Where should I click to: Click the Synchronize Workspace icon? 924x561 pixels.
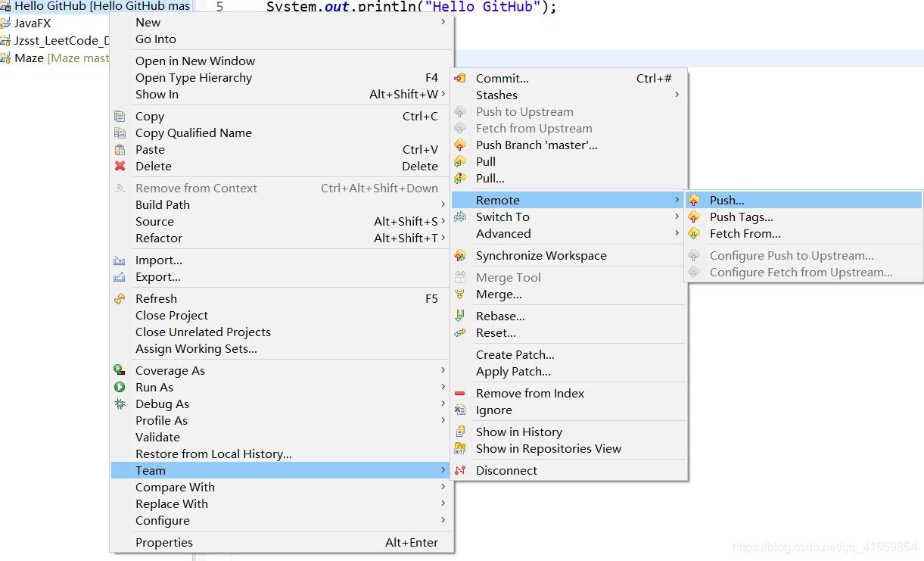click(459, 255)
